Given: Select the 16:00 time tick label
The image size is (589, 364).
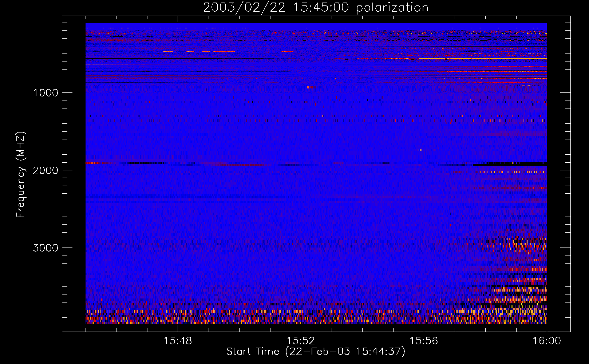Looking at the screenshot, I should pyautogui.click(x=547, y=341).
